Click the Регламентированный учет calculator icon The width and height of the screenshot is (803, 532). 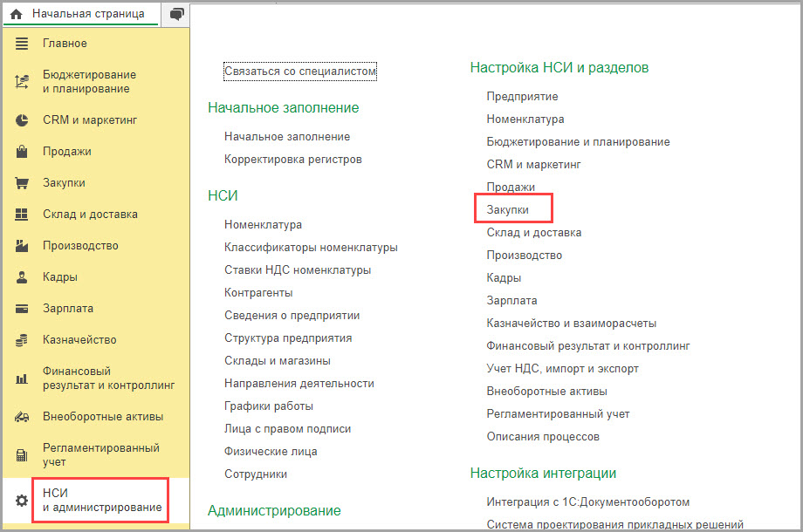point(22,455)
